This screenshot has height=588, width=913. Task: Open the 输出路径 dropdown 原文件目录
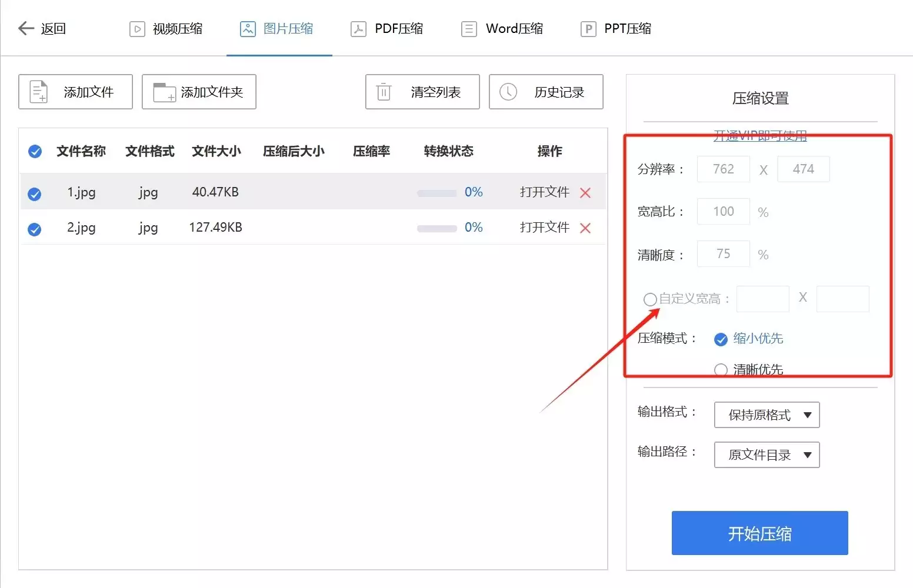[x=767, y=455]
